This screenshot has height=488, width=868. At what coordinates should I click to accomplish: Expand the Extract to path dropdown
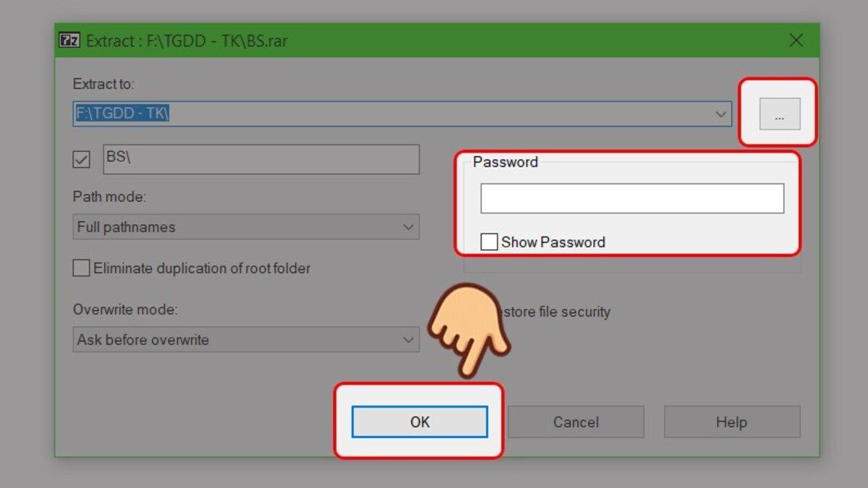click(720, 114)
